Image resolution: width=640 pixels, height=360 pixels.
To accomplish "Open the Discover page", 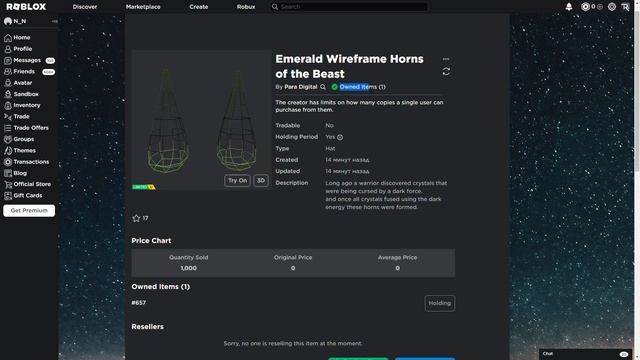I will click(x=85, y=7).
